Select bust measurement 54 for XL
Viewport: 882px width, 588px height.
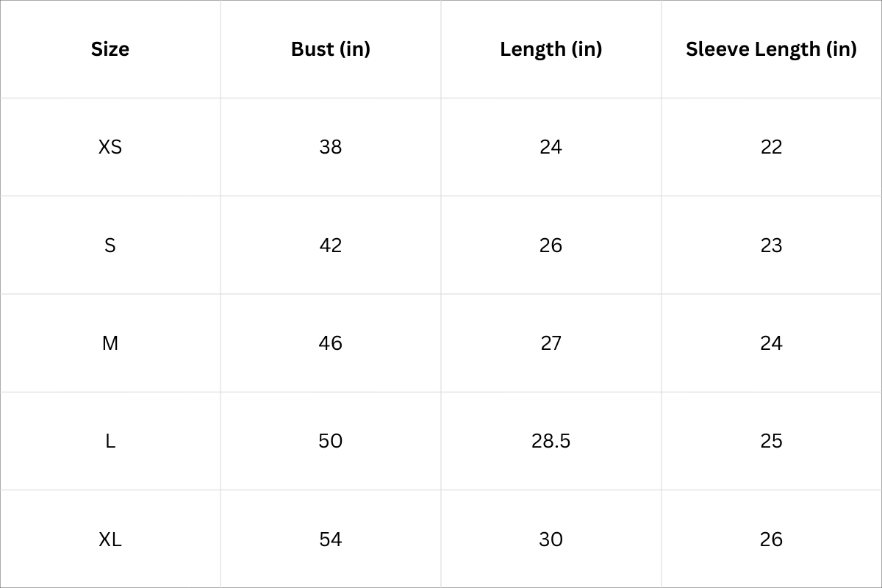pos(331,539)
